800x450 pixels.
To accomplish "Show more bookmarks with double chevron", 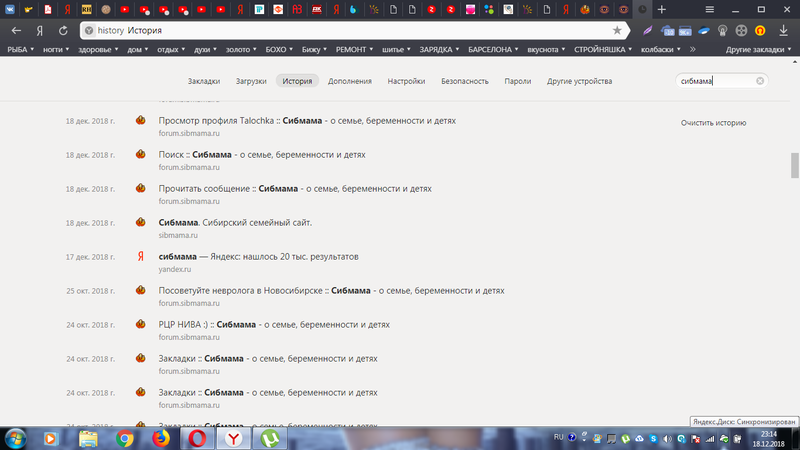I will point(692,49).
